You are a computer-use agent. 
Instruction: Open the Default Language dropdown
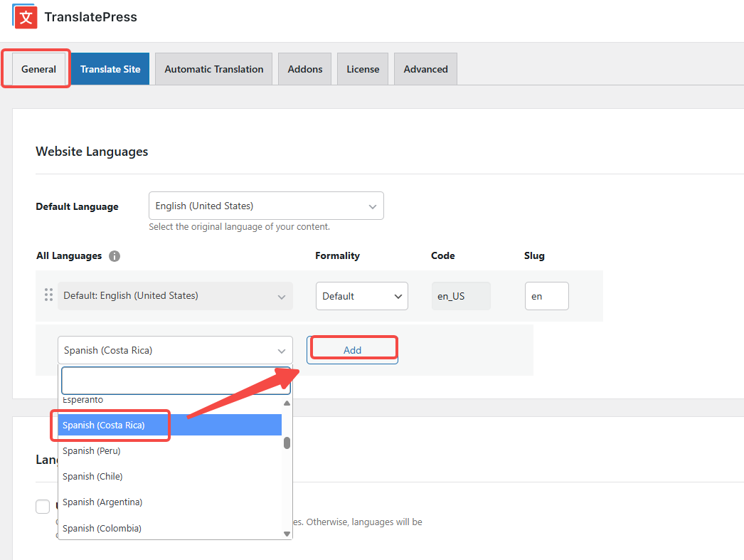tap(266, 206)
